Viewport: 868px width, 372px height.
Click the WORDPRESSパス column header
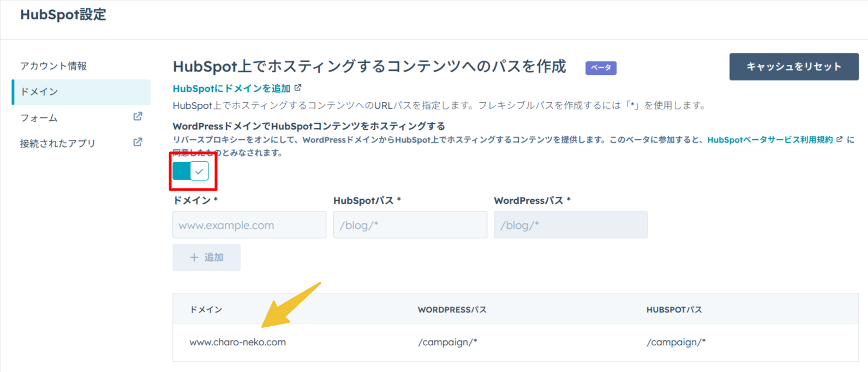tap(452, 310)
